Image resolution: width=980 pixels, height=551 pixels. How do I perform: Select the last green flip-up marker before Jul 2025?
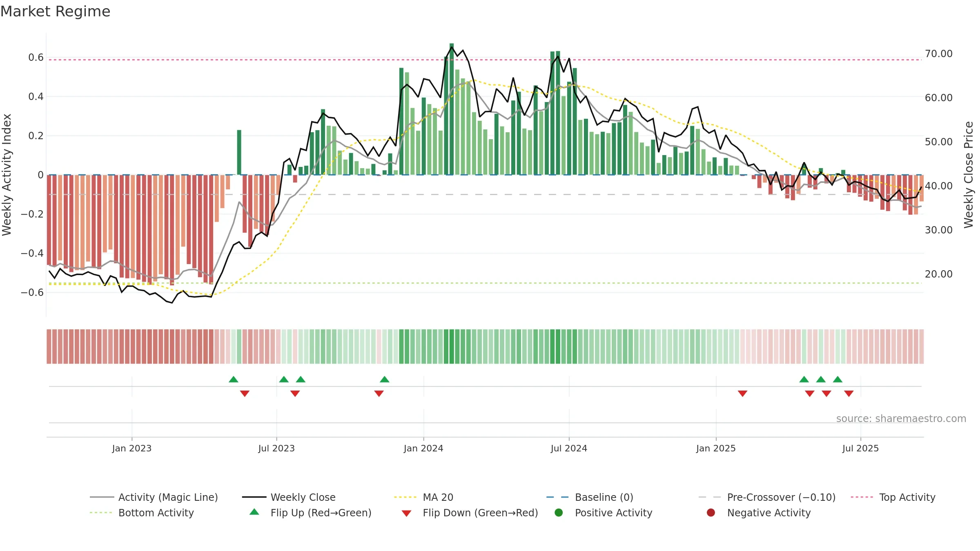coord(837,380)
